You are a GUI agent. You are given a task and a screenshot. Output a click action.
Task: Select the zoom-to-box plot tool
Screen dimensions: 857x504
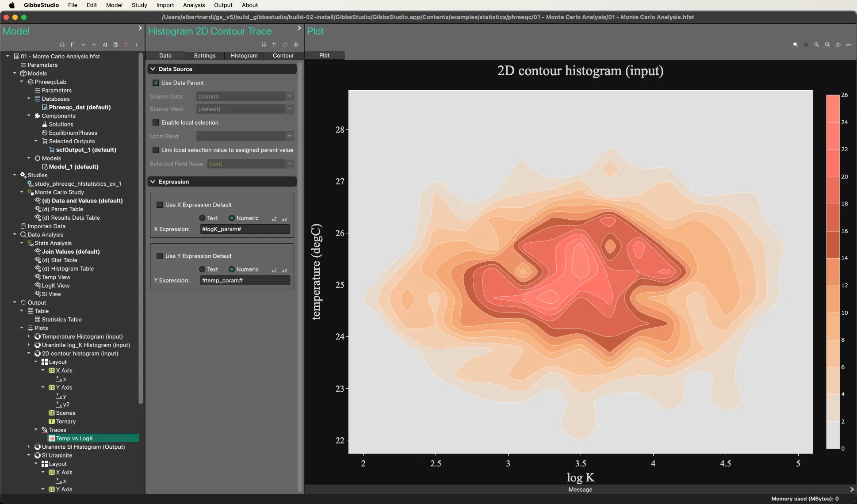(796, 45)
